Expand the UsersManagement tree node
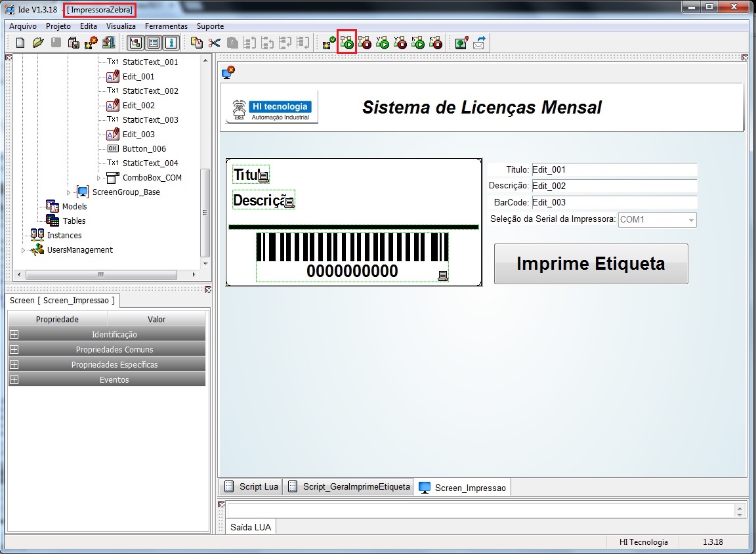Viewport: 756px width, 554px height. pyautogui.click(x=23, y=250)
